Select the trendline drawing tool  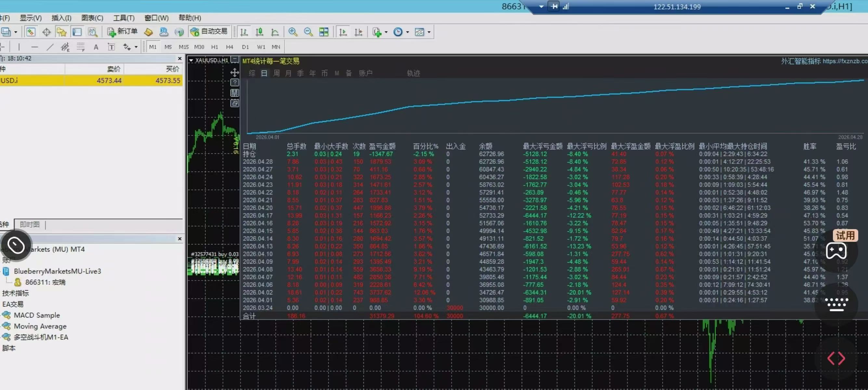50,47
